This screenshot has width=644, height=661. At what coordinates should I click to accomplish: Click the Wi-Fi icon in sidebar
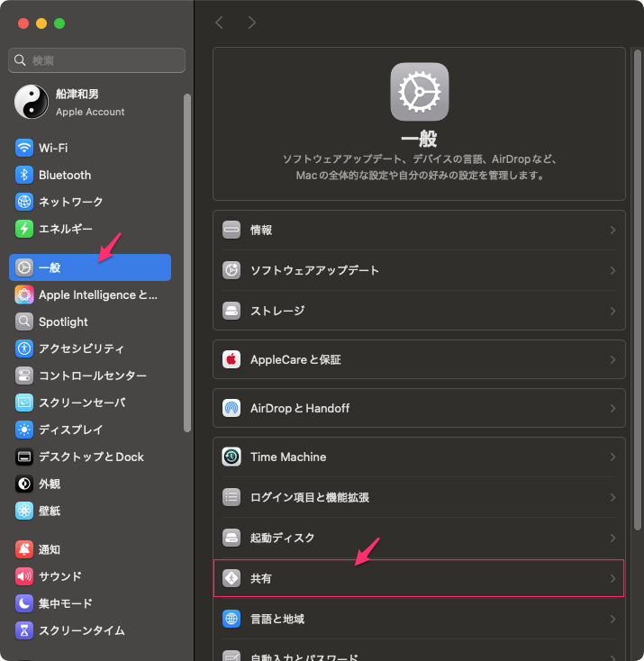(24, 148)
